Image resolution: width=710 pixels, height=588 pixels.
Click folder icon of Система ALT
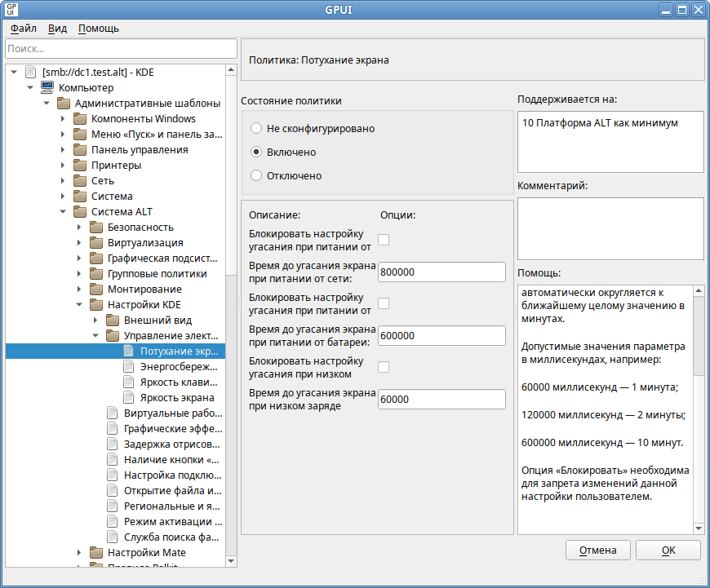pyautogui.click(x=80, y=211)
